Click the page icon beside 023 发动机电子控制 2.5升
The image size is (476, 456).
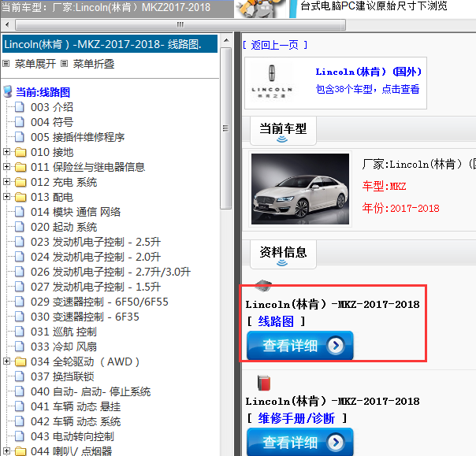click(20, 242)
